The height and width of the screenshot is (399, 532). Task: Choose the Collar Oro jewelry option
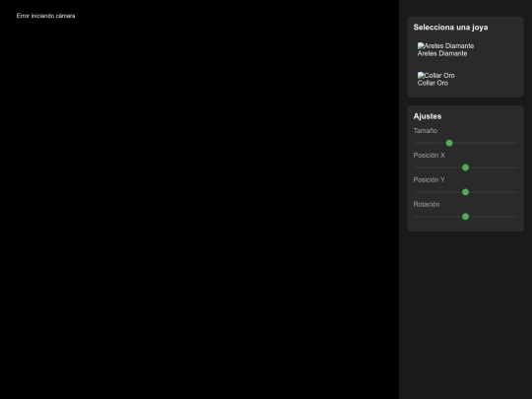click(x=465, y=79)
